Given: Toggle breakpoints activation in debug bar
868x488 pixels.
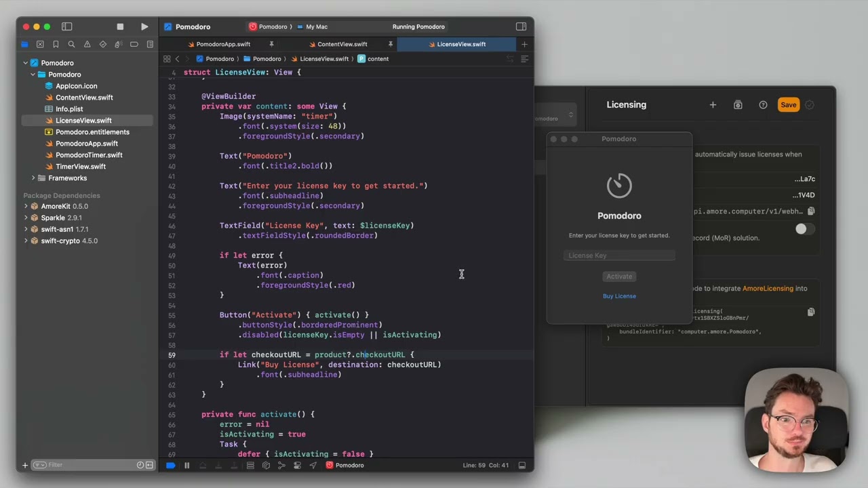Looking at the screenshot, I should pos(170,466).
